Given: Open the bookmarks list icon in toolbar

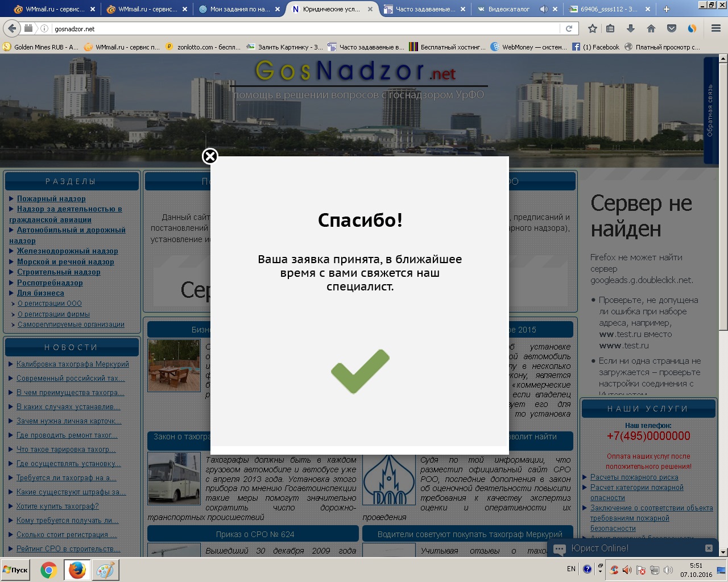Looking at the screenshot, I should point(610,28).
